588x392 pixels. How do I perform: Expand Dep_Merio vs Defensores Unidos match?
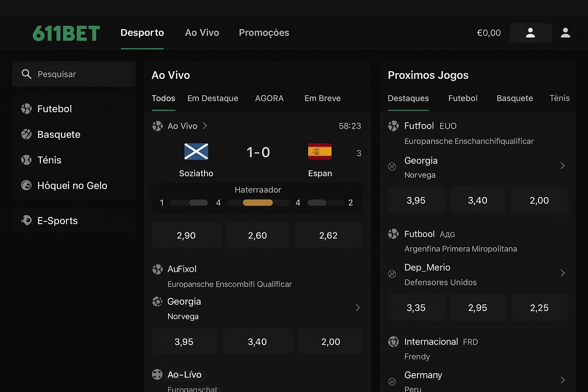[562, 273]
